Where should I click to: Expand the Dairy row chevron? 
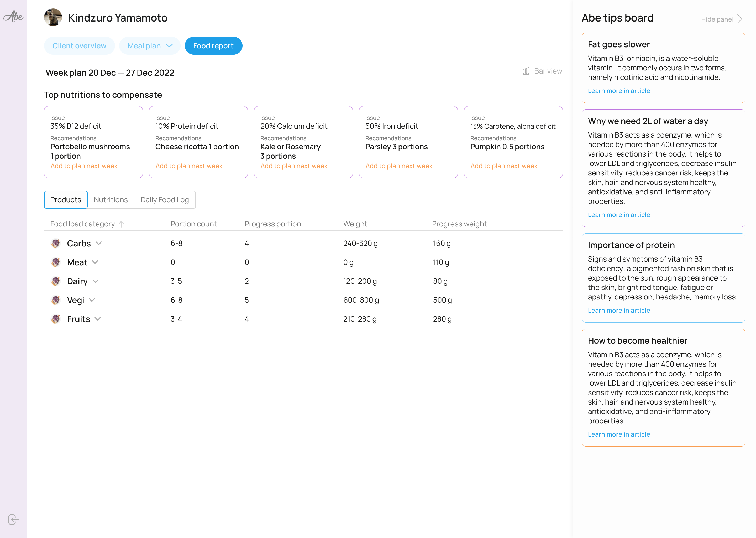coord(96,281)
